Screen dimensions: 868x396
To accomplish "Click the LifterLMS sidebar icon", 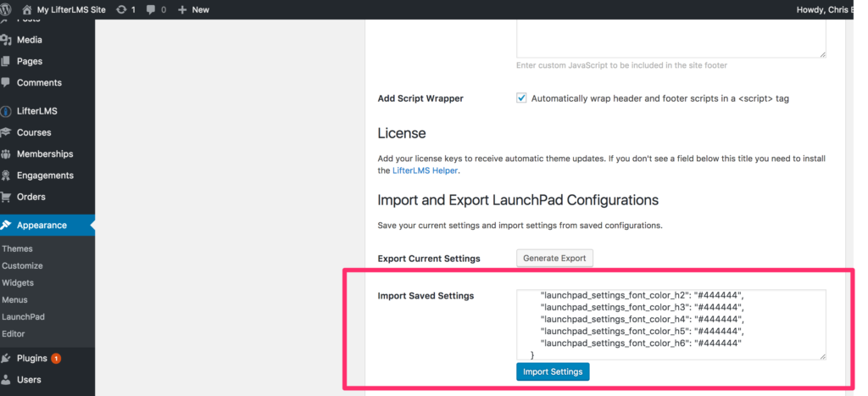I will pyautogui.click(x=6, y=111).
